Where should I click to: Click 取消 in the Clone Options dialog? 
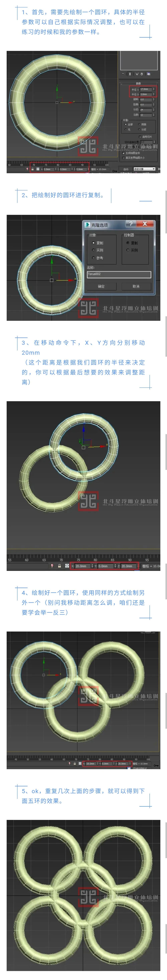point(136,286)
